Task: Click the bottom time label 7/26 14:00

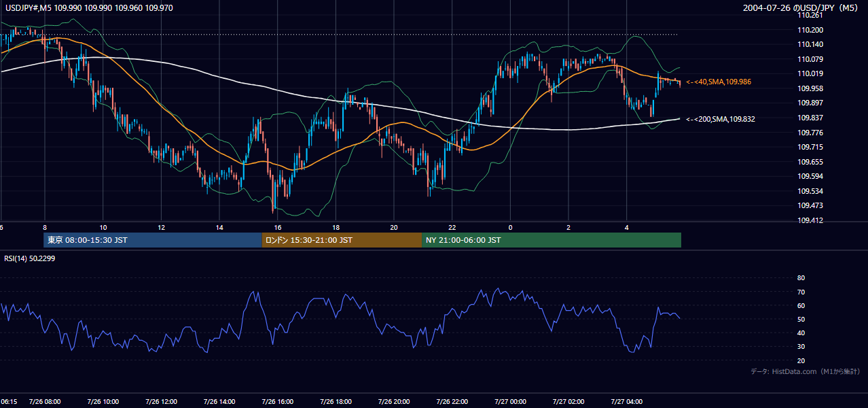Action: 219,402
